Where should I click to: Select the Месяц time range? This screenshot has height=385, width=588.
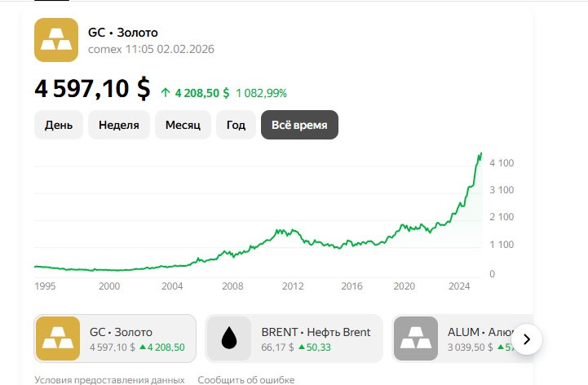pyautogui.click(x=183, y=125)
